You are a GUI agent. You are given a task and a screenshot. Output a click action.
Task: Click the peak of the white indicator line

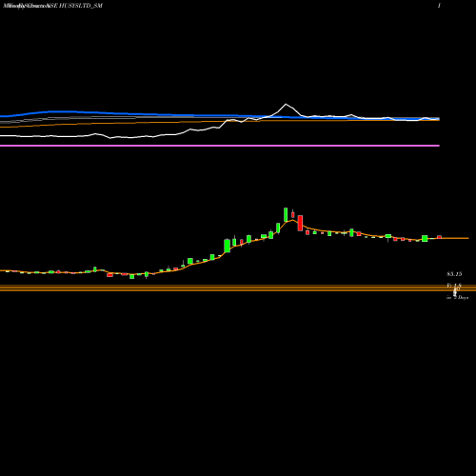point(286,104)
